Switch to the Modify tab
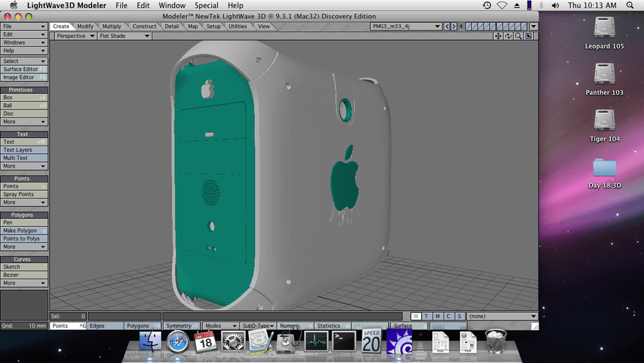The image size is (644, 363). tap(85, 26)
